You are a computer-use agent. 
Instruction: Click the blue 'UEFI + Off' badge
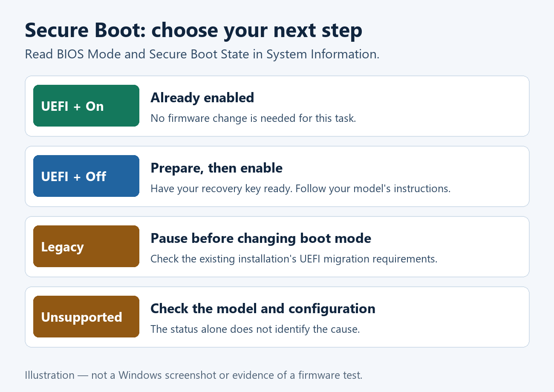86,176
